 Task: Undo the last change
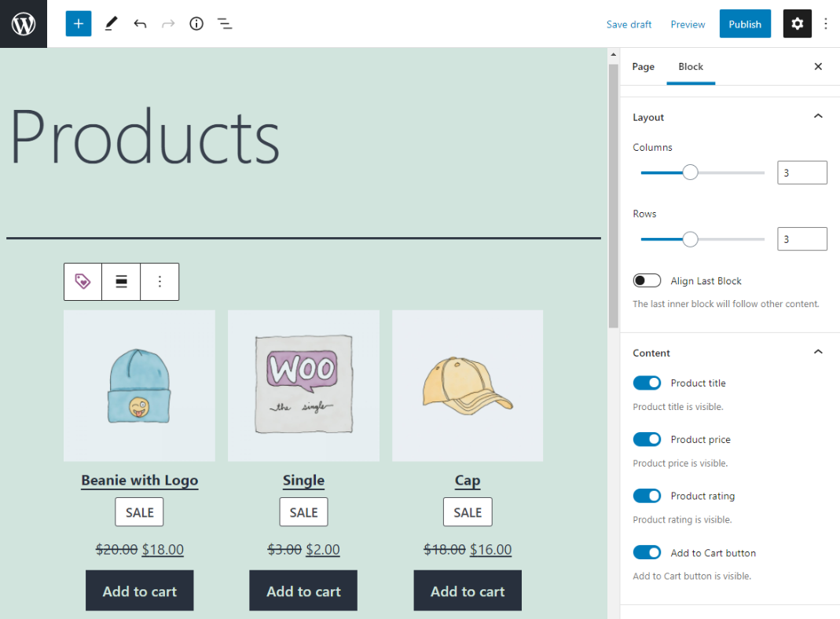coord(140,24)
